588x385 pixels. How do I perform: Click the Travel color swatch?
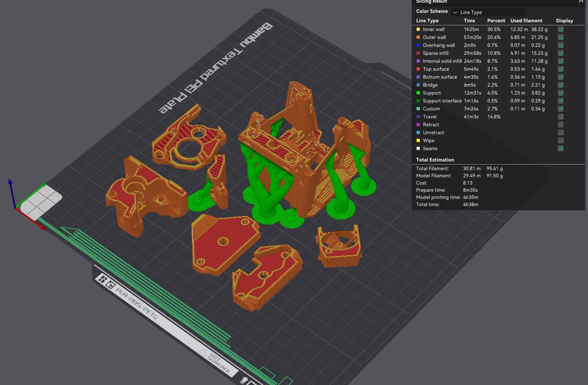pos(418,116)
